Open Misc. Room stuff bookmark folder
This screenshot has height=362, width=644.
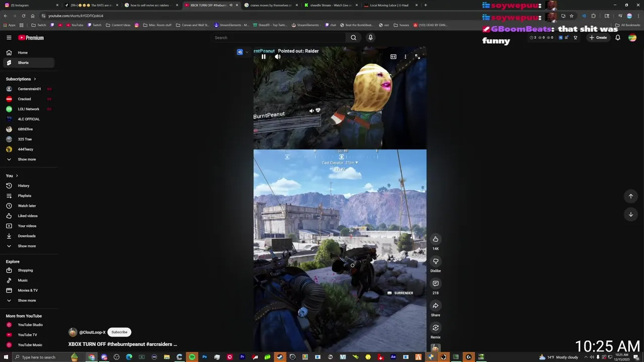point(157,25)
